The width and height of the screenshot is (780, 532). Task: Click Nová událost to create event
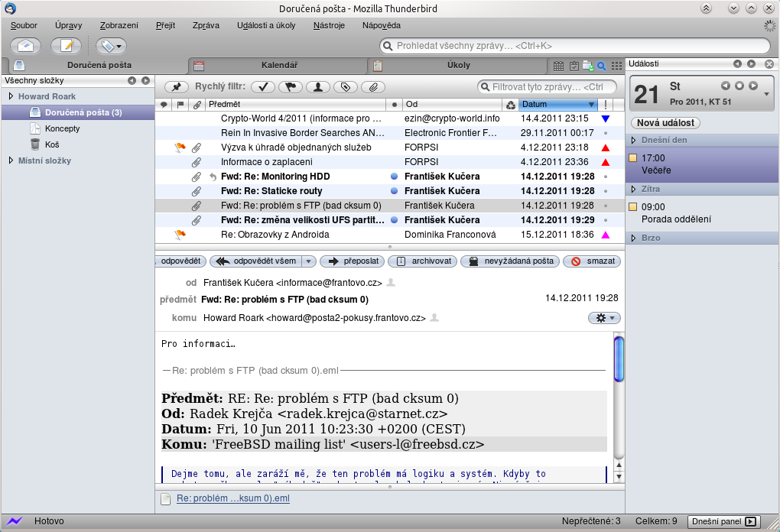(665, 123)
